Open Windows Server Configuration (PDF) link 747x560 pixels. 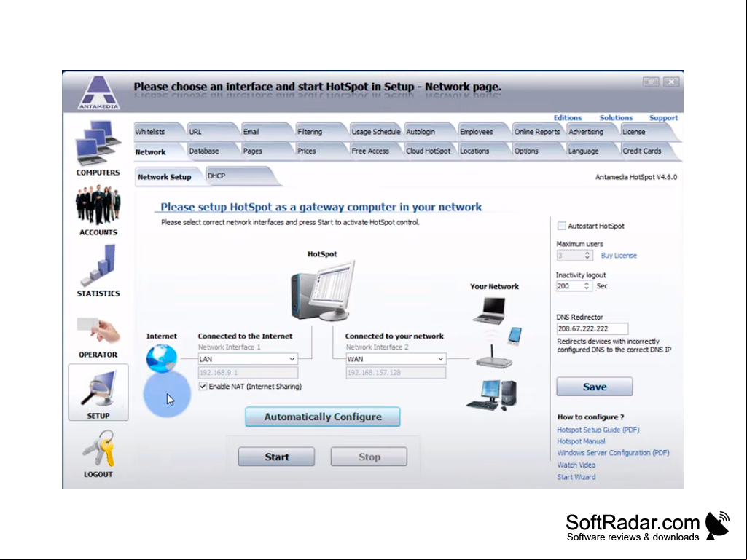613,453
